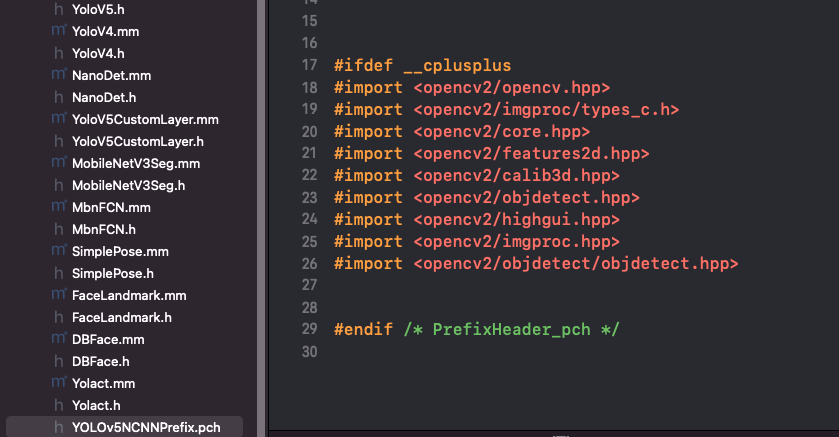Screen dimensions: 839x437
Task: Select YOLOv5NCNNPrefix.pch file
Action: 146,427
